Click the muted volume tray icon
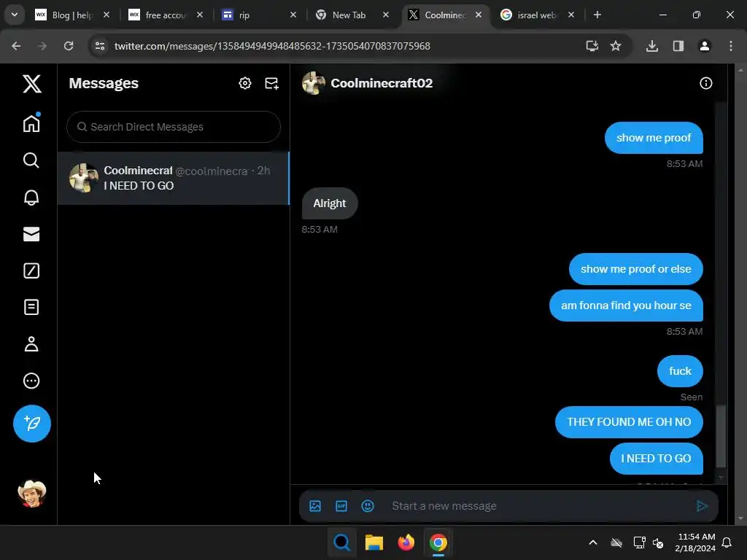747x560 pixels. coord(658,542)
